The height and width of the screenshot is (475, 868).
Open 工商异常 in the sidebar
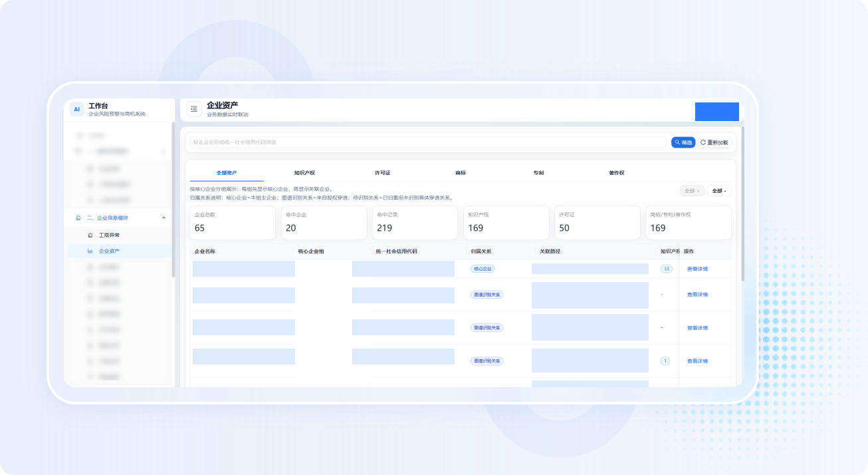point(110,235)
